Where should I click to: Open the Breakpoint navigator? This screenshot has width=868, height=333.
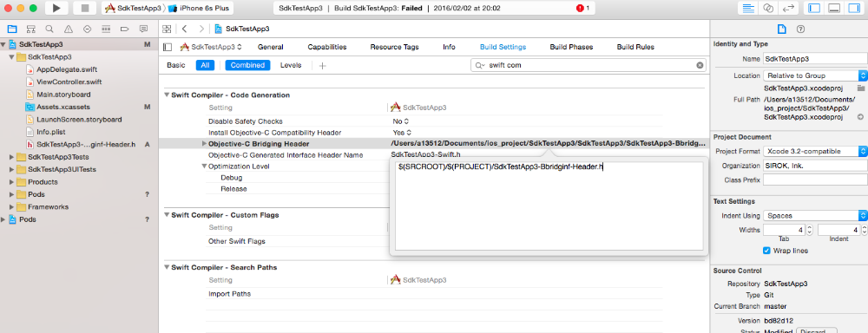(124, 29)
